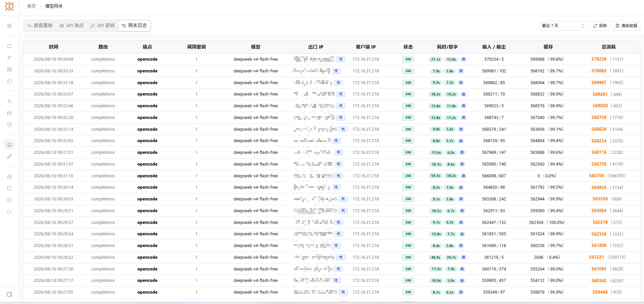Open the sliders settings sidebar icon
Viewport: 644px width, 304px height.
tap(9, 101)
